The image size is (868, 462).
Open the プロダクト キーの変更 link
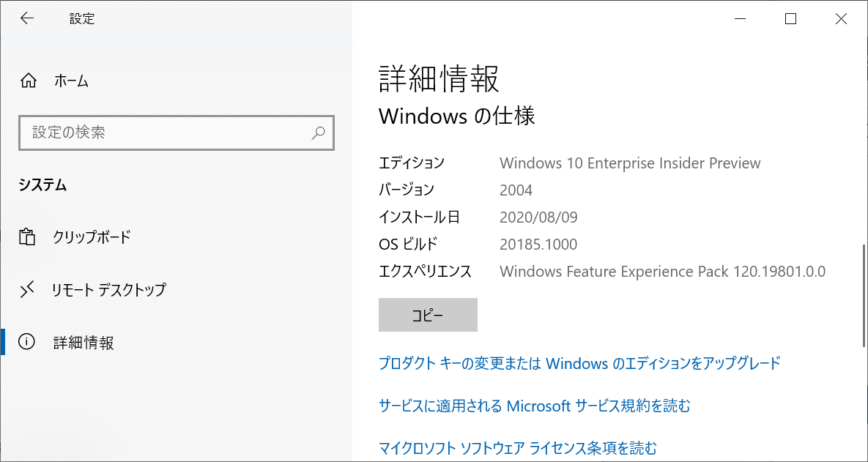pos(579,363)
